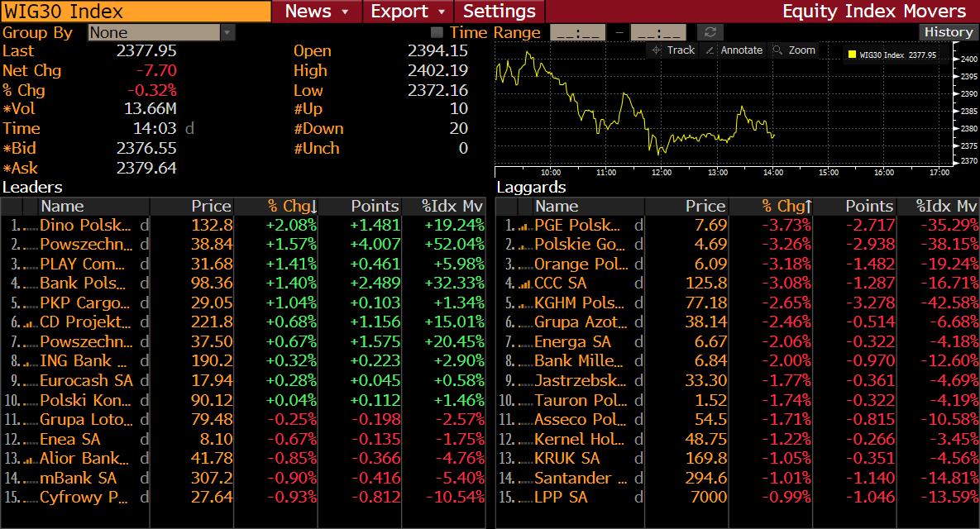Select mBank SA row

[x=243, y=479]
